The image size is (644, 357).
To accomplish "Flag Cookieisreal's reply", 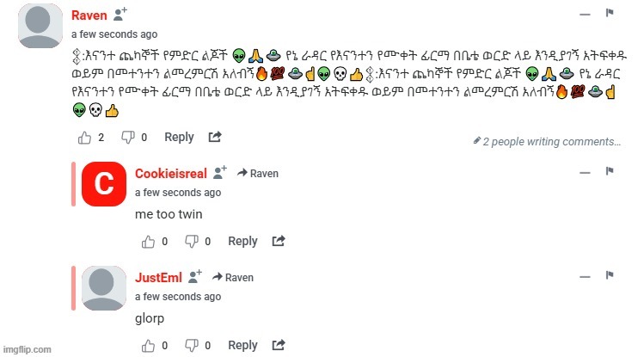I will pos(610,172).
